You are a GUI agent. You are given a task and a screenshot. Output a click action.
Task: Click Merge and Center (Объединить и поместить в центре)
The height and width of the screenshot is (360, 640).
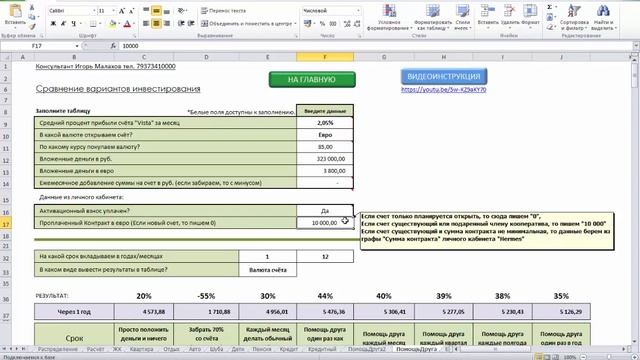(x=246, y=24)
